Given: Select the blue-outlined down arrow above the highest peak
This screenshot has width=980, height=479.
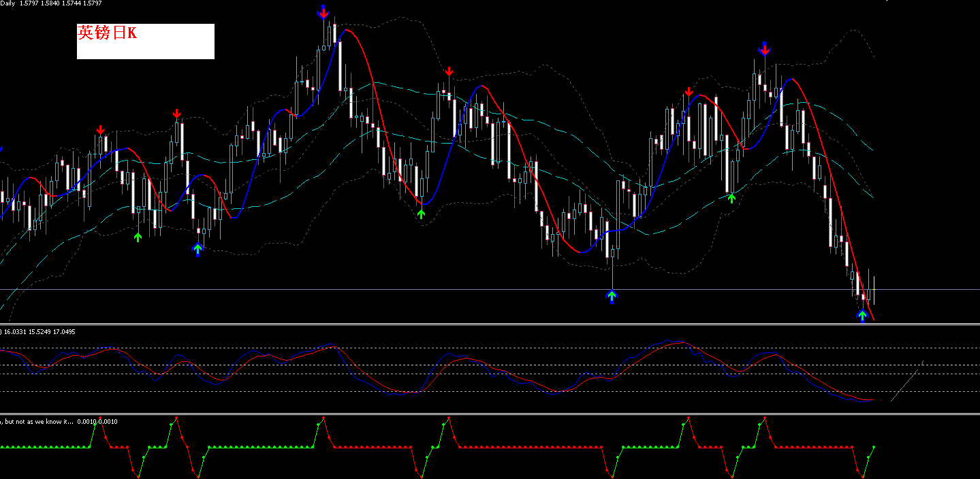Looking at the screenshot, I should pos(323,12).
